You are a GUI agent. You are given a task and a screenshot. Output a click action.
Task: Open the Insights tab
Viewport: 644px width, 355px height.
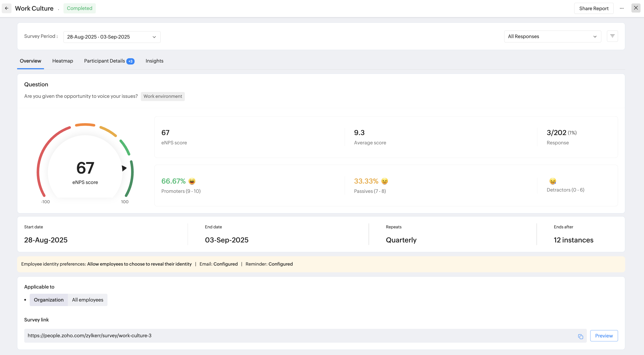(x=154, y=61)
